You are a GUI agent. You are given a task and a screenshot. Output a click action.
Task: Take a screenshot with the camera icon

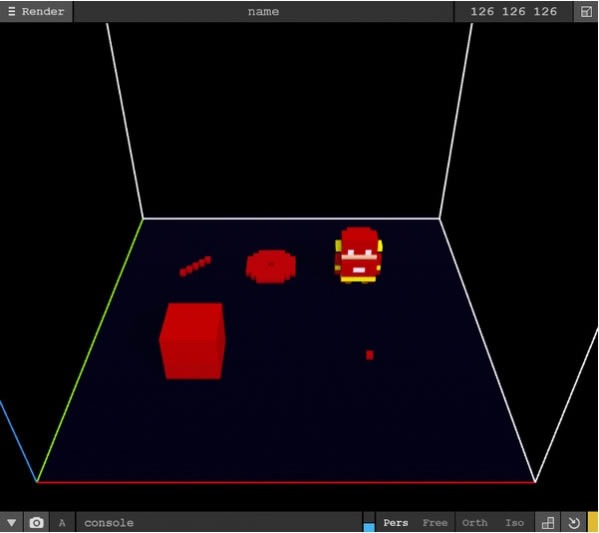(36, 522)
